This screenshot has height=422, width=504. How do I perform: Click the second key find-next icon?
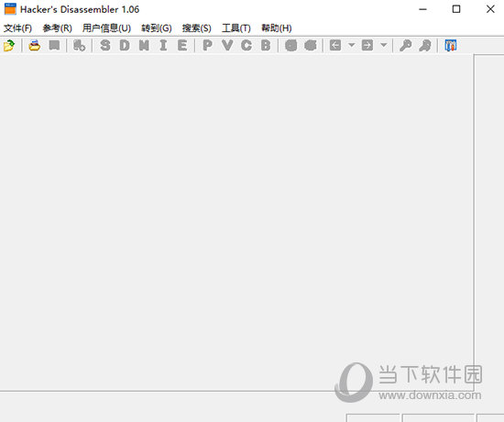(425, 45)
